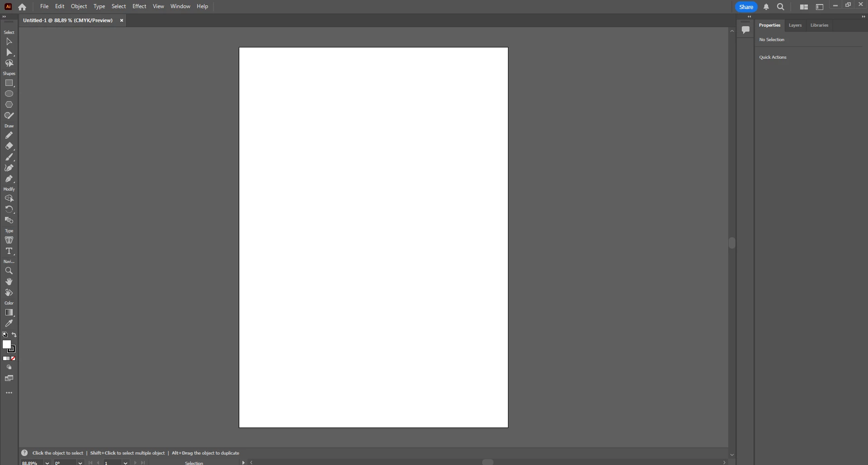Image resolution: width=868 pixels, height=465 pixels.
Task: Select the Eyedropper tool
Action: pyautogui.click(x=9, y=324)
